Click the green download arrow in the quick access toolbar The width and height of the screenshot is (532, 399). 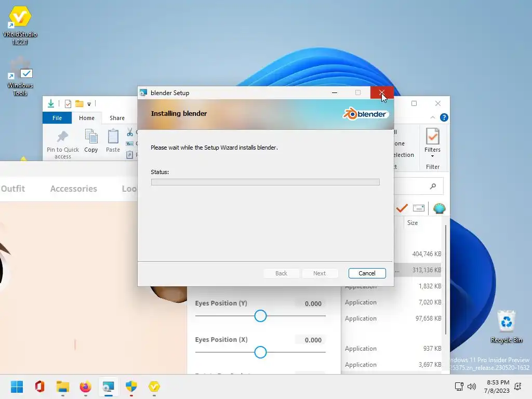coord(51,103)
